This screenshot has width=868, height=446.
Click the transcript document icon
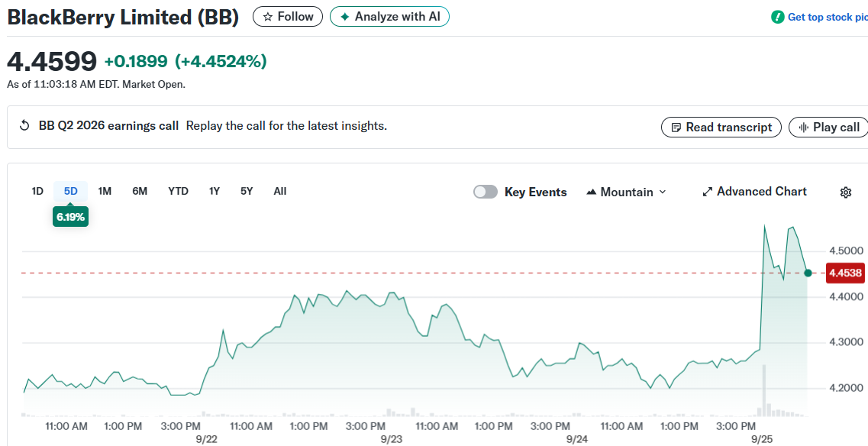coord(676,128)
